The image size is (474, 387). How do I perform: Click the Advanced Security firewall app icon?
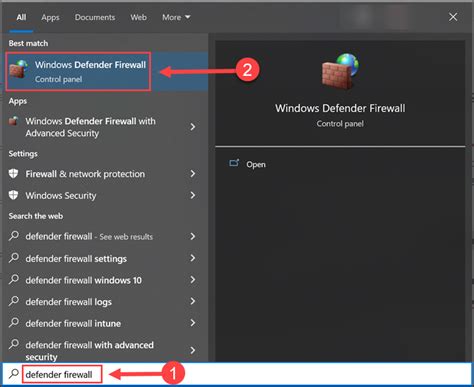(14, 121)
